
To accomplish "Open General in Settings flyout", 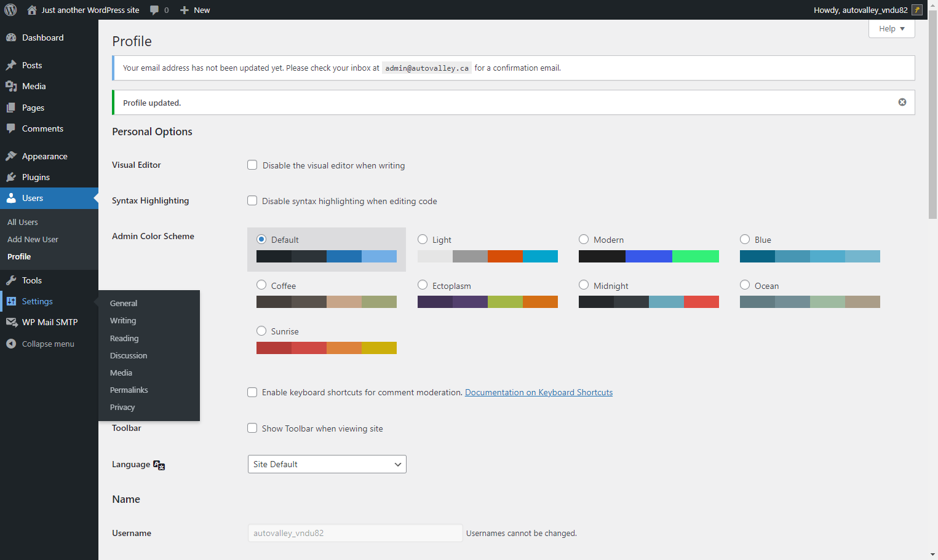I will click(124, 303).
